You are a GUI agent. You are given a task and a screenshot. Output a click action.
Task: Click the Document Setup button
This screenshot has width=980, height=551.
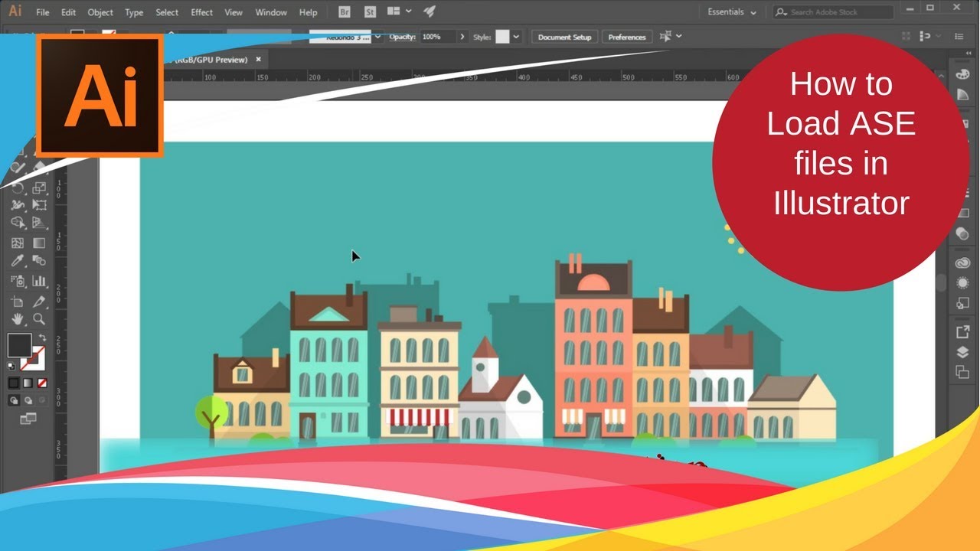pyautogui.click(x=565, y=37)
